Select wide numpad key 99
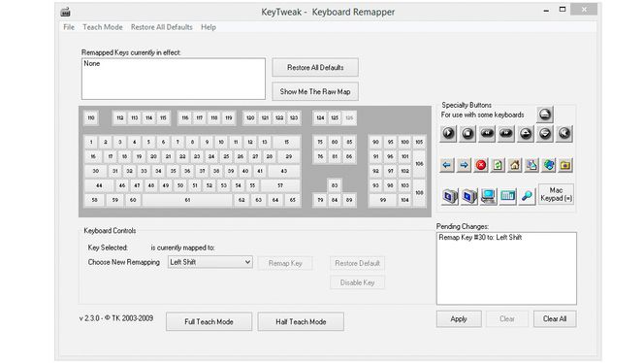This screenshot has height=363, width=644. pyautogui.click(x=383, y=200)
